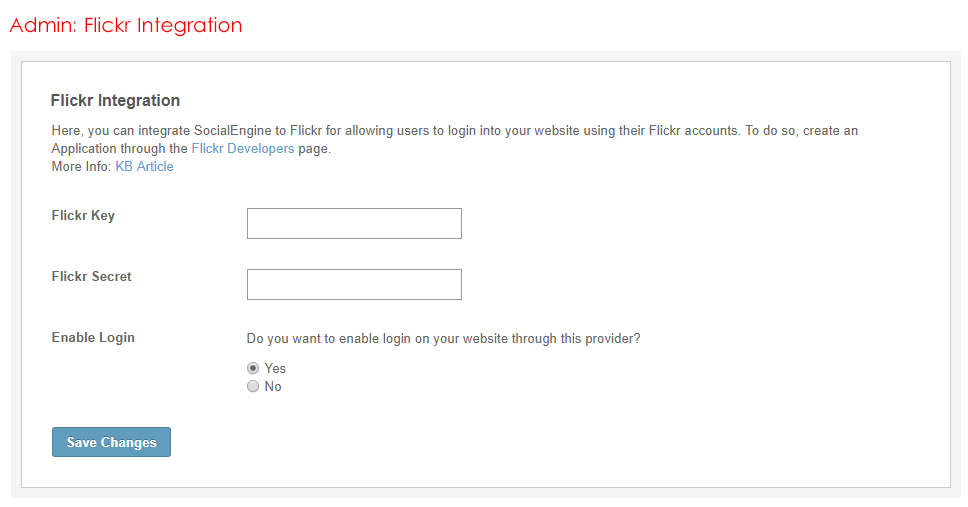Choose the No radio button
This screenshot has width=968, height=507.
(253, 386)
